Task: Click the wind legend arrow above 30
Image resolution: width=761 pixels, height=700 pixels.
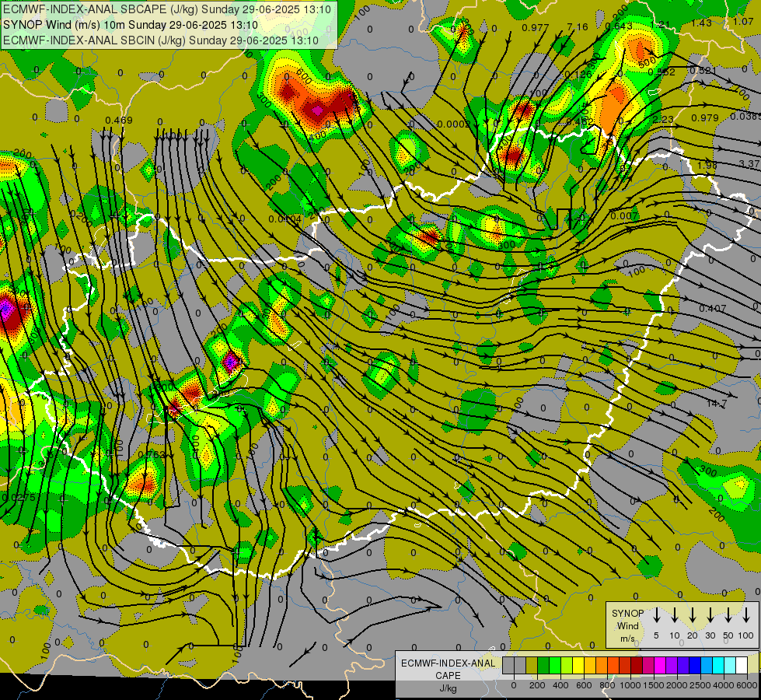Action: coord(710,615)
